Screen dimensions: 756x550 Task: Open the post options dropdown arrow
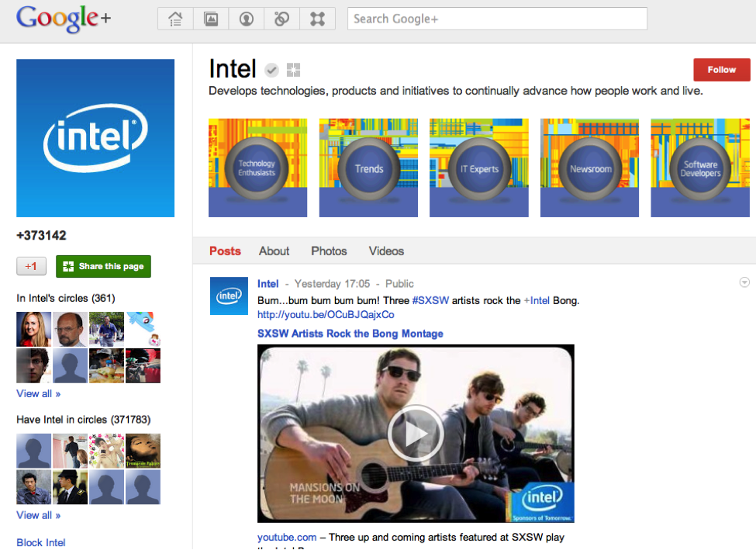[x=744, y=282]
